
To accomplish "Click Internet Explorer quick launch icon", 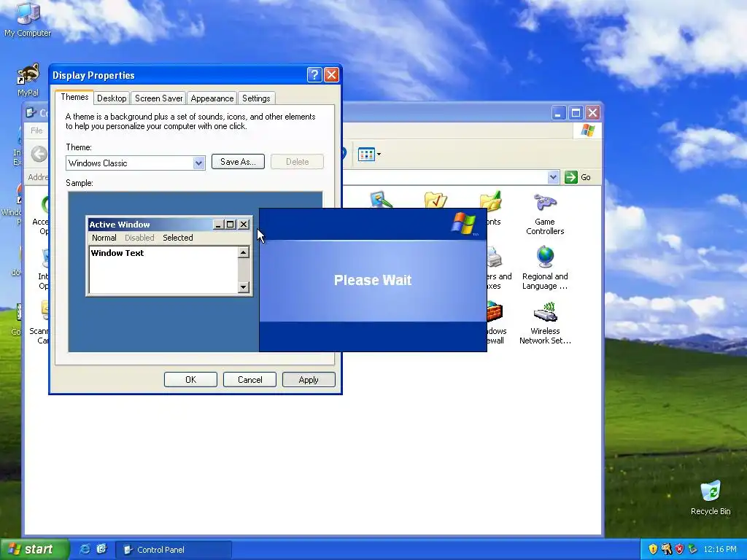I will coord(85,549).
